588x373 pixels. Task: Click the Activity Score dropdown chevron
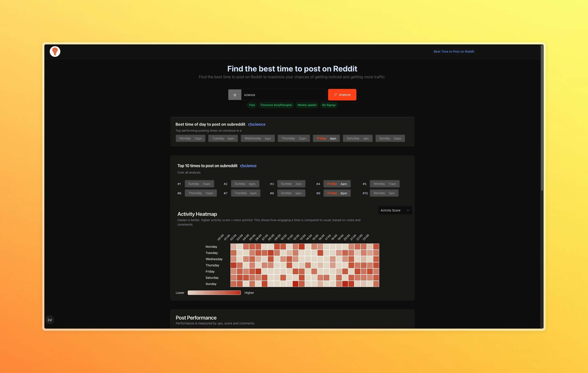coord(408,210)
